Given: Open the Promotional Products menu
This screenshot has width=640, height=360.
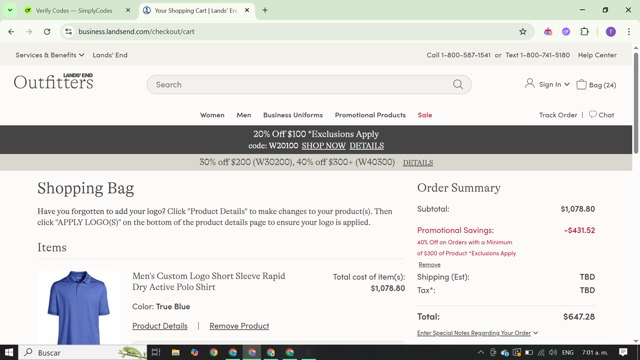Looking at the screenshot, I should coord(370,115).
